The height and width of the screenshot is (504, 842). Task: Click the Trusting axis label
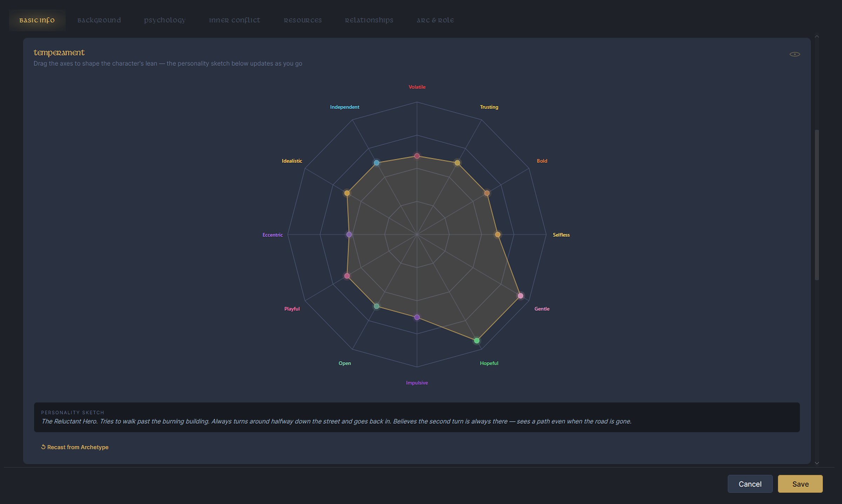coord(489,107)
